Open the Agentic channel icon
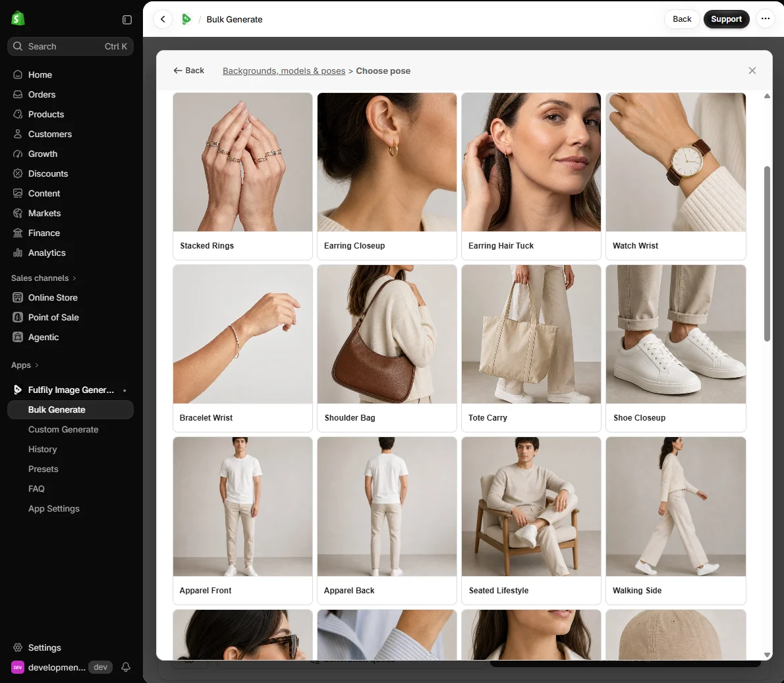The height and width of the screenshot is (683, 784). (18, 337)
